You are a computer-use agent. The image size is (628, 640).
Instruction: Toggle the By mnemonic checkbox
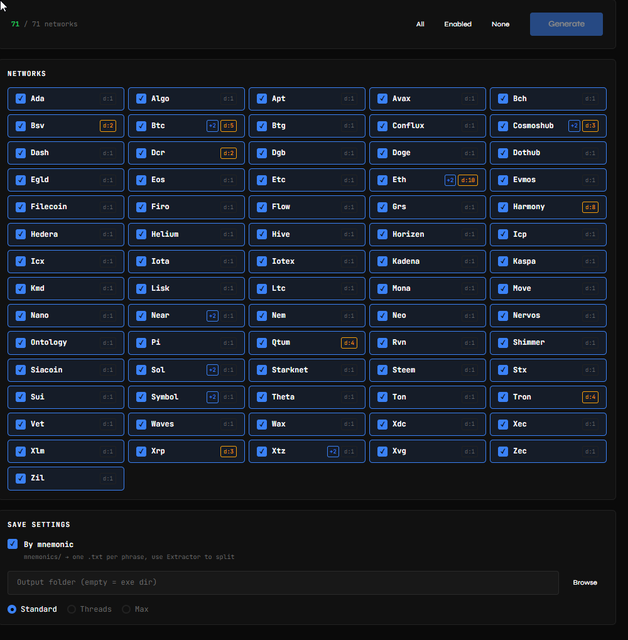(x=13, y=544)
